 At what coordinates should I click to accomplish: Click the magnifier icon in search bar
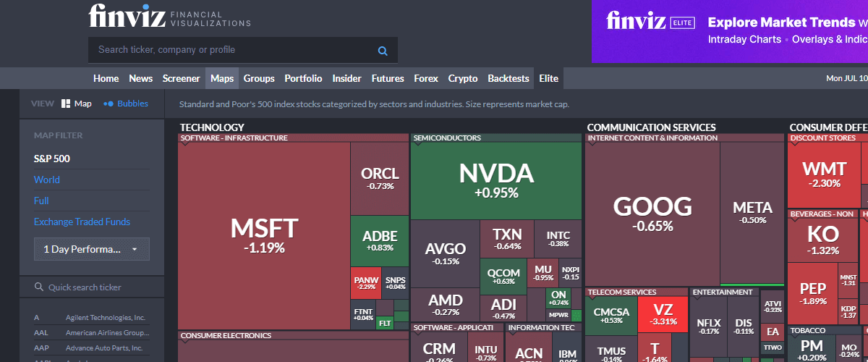(383, 51)
